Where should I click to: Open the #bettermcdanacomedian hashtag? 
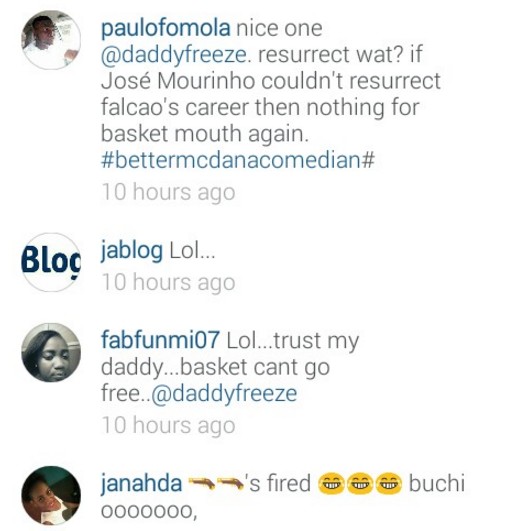tap(238, 160)
